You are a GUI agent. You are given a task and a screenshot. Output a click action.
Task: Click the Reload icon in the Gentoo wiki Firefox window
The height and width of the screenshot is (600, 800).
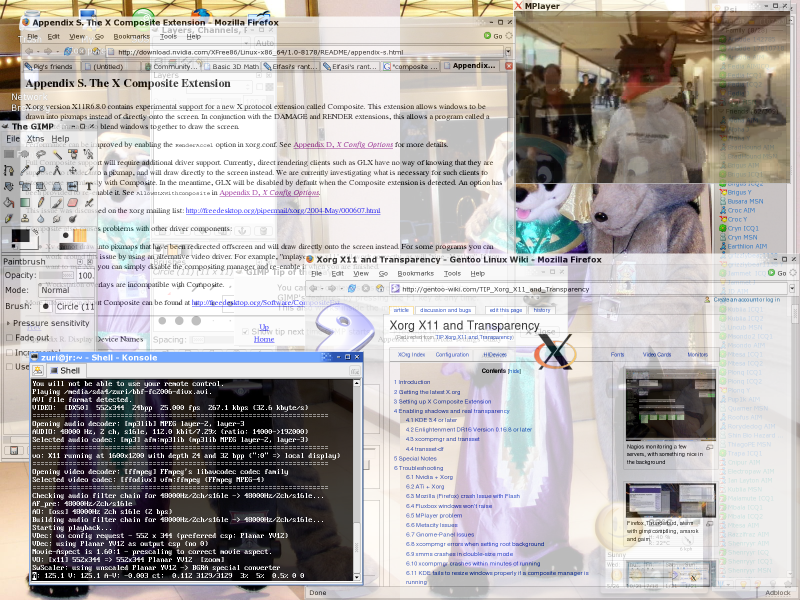351,288
